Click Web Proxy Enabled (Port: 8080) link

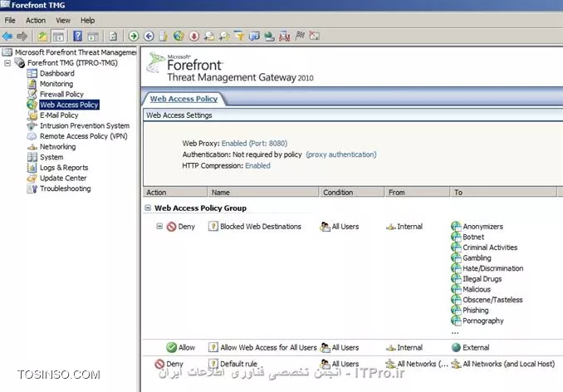click(x=254, y=143)
